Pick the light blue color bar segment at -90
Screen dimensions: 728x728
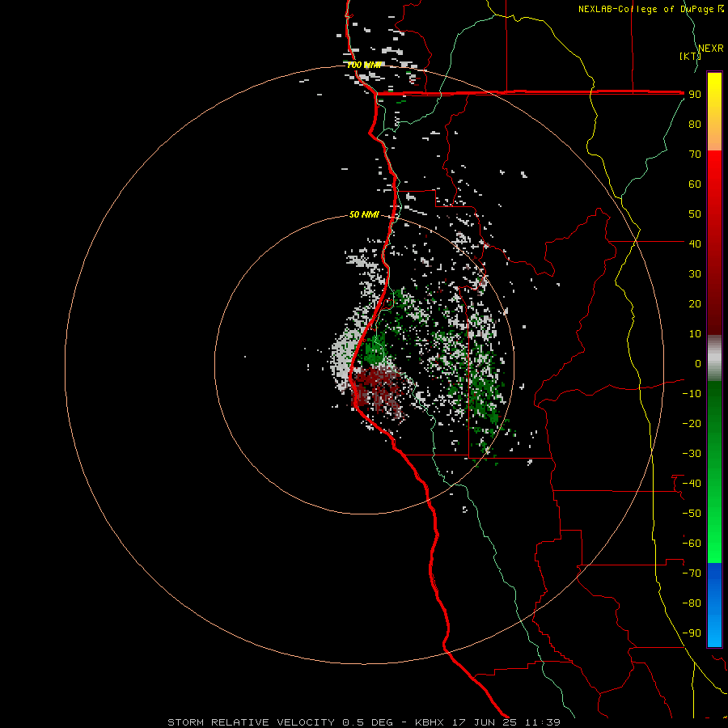tap(714, 632)
